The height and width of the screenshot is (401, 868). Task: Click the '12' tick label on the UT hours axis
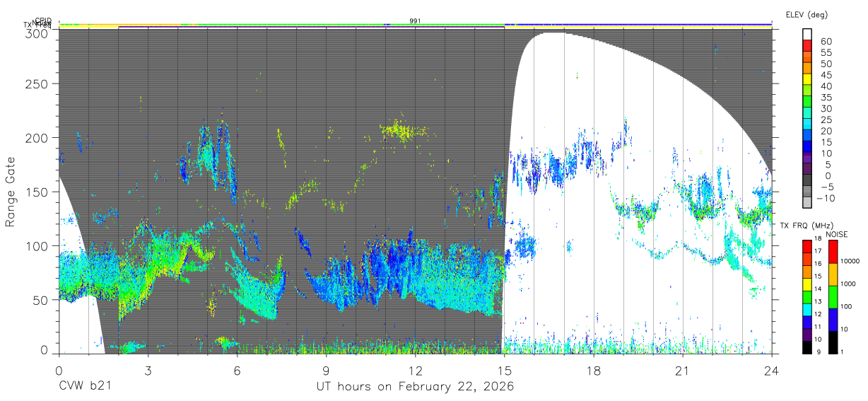tap(416, 371)
